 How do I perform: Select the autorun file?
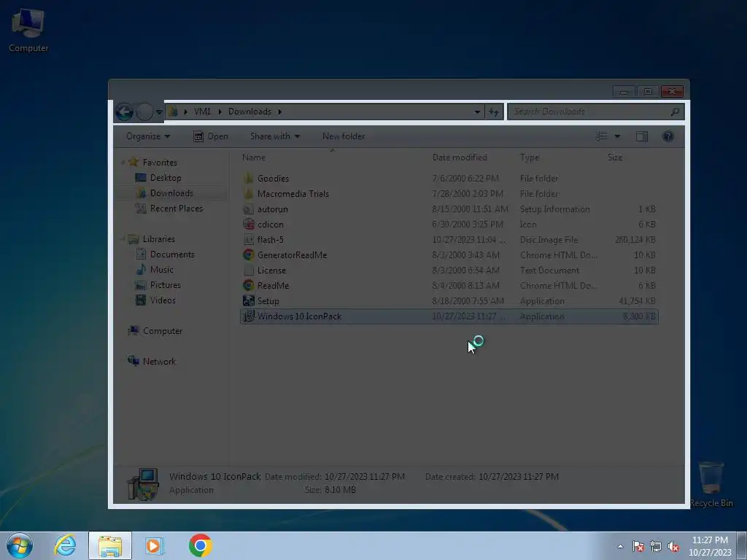tap(273, 209)
